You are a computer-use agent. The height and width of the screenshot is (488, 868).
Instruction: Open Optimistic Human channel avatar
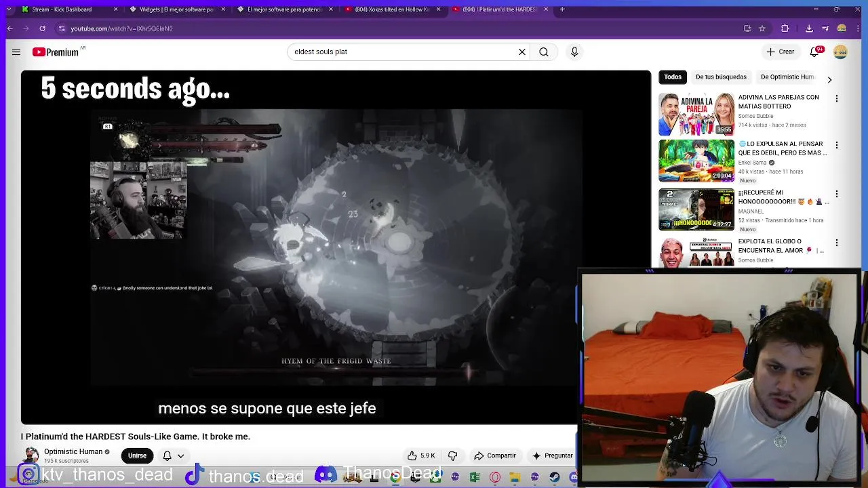tap(31, 455)
